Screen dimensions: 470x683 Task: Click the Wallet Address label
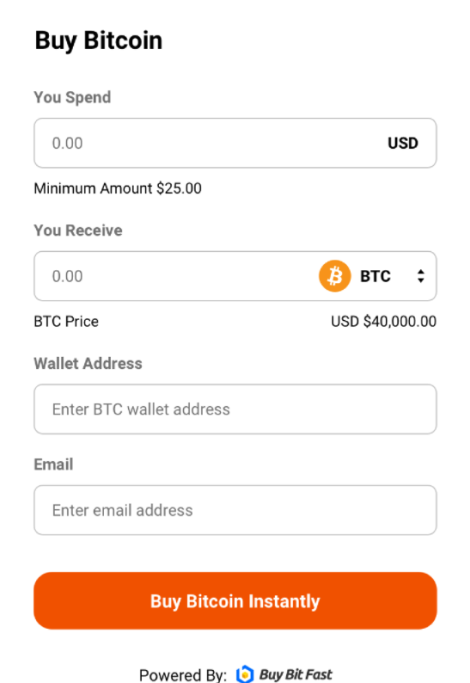point(88,363)
